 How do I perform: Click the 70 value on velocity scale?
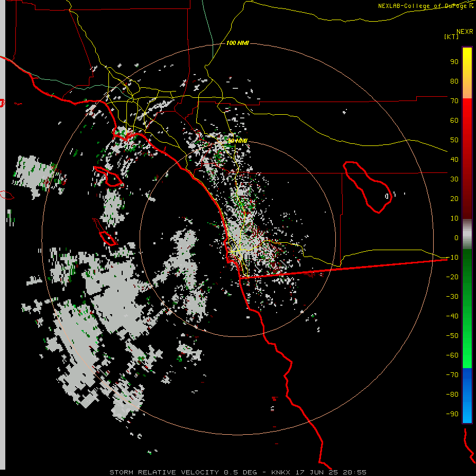coord(454,101)
